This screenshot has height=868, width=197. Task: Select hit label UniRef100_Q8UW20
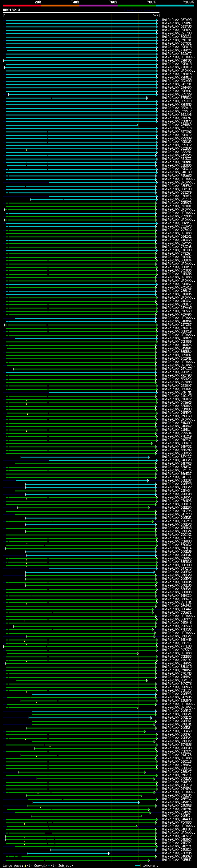point(177,850)
